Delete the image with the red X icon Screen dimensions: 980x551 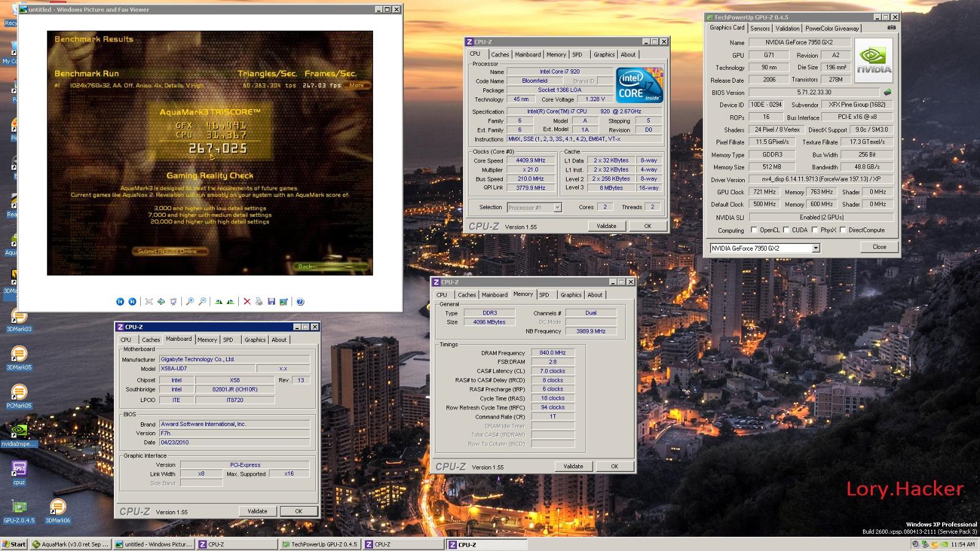247,302
